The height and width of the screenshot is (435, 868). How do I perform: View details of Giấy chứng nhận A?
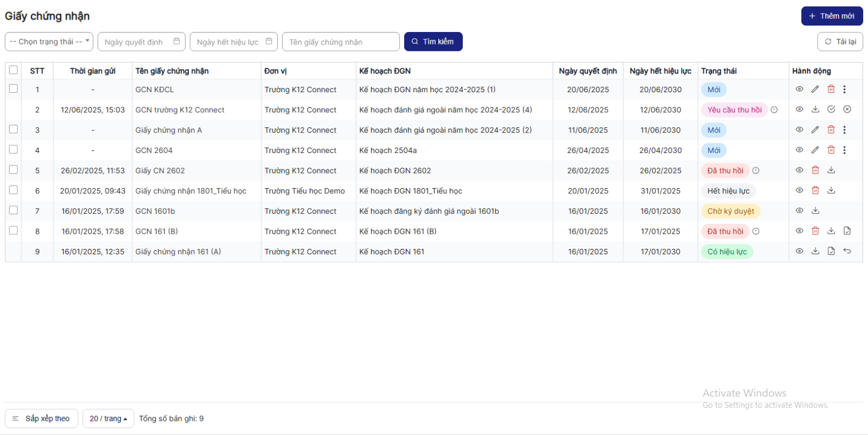coord(799,130)
